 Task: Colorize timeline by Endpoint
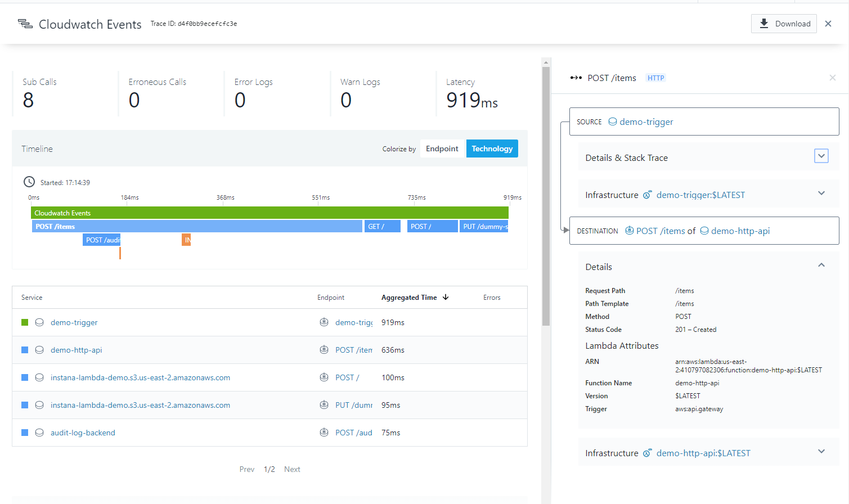click(x=442, y=148)
